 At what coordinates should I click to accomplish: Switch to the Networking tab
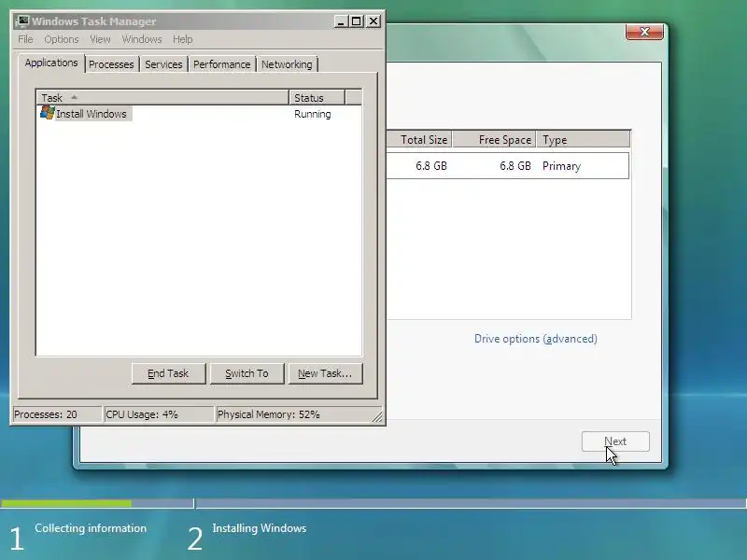point(287,64)
